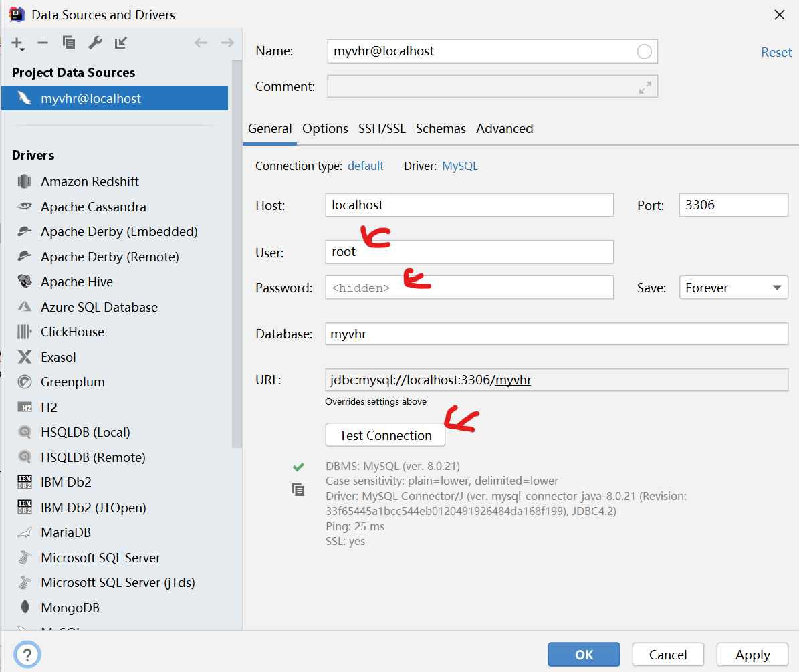Click the 'DBMS: MySQL (ver. 8.0.21)' text
This screenshot has width=799, height=672.
point(393,466)
